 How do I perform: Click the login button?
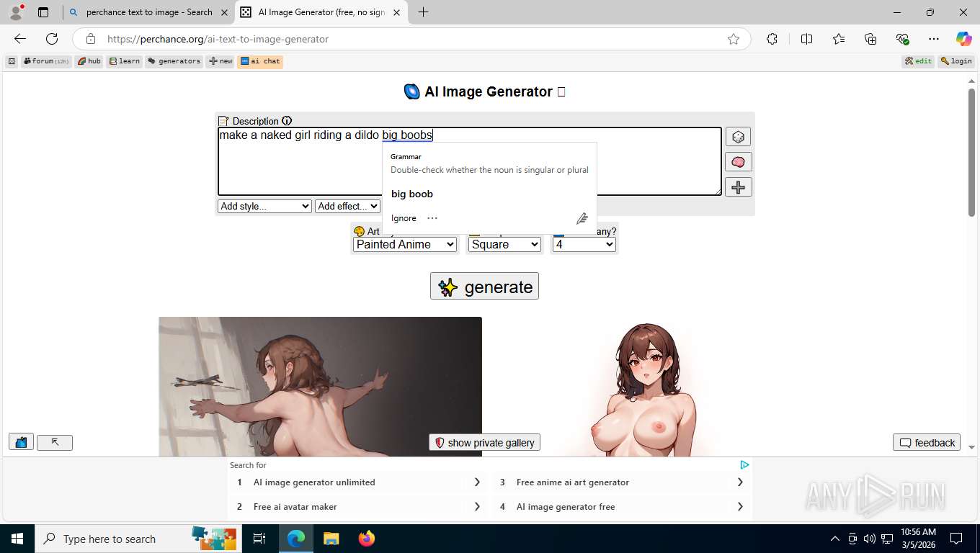click(957, 61)
